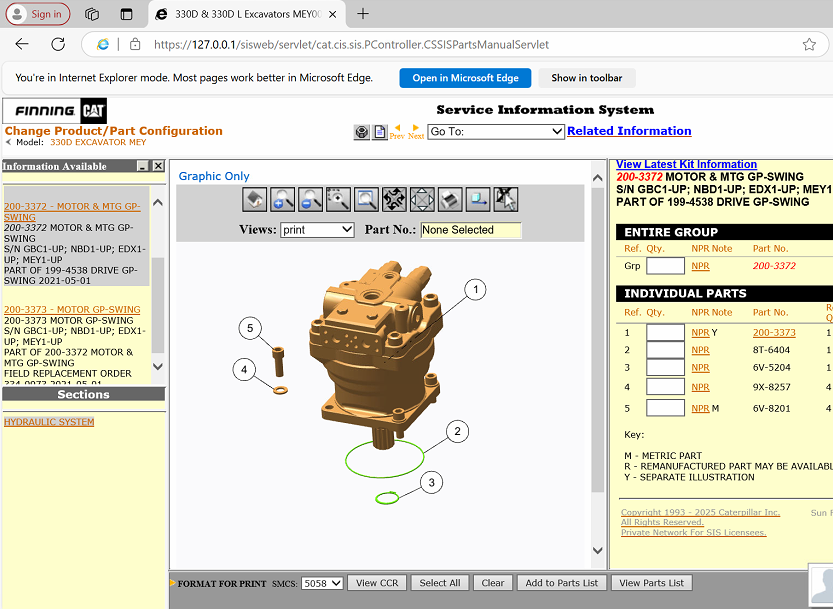The image size is (833, 609).
Task: Click the document page icon near navigation
Action: 379,131
